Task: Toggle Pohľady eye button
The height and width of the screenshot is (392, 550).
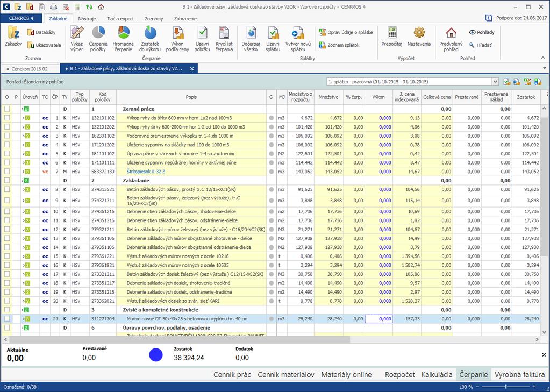Action: pyautogui.click(x=482, y=32)
